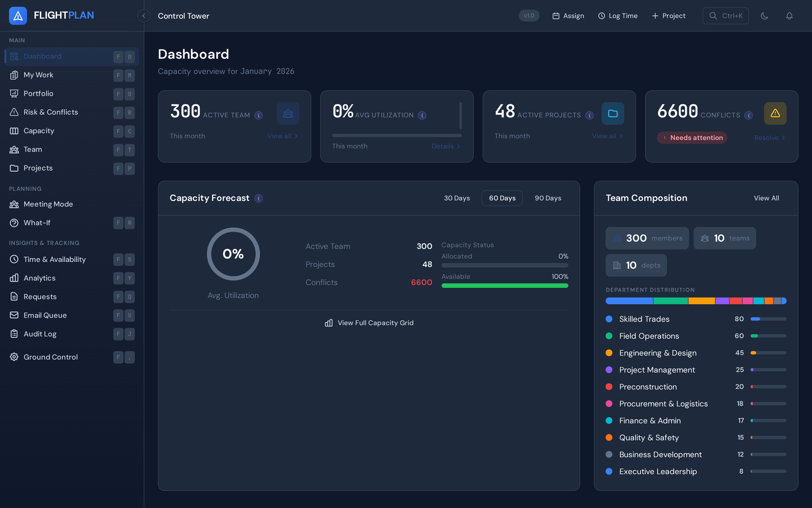Click the Procurement & Logistics row
812x508 pixels.
click(696, 404)
